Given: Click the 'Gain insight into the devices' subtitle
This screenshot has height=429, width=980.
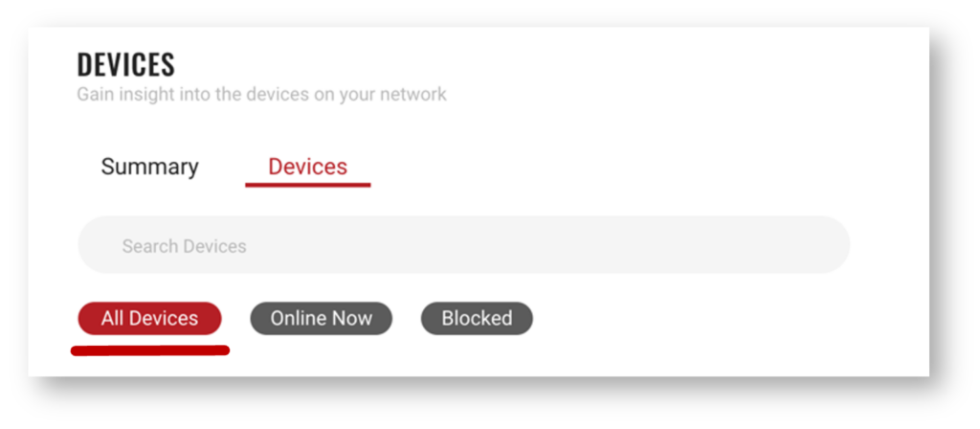Looking at the screenshot, I should pyautogui.click(x=261, y=95).
